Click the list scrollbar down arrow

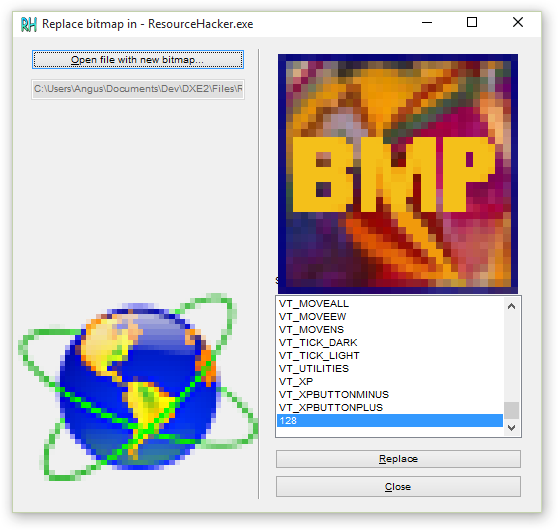click(511, 427)
